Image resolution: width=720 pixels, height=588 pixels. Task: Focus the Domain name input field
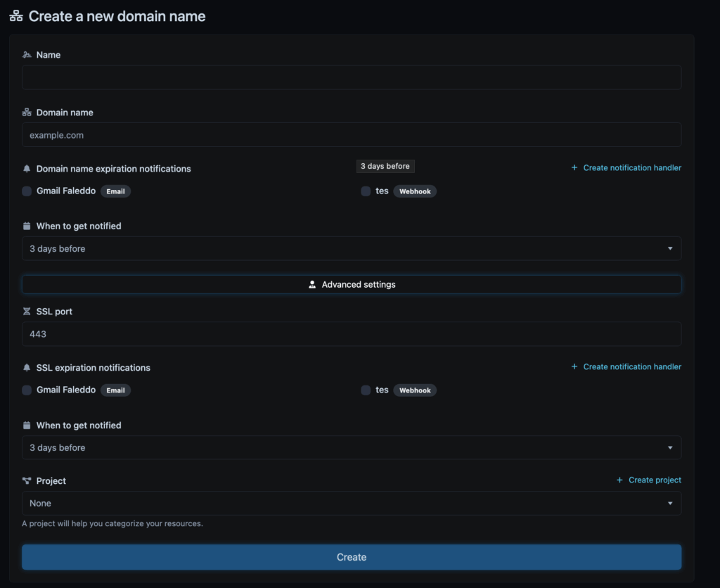[x=351, y=135]
